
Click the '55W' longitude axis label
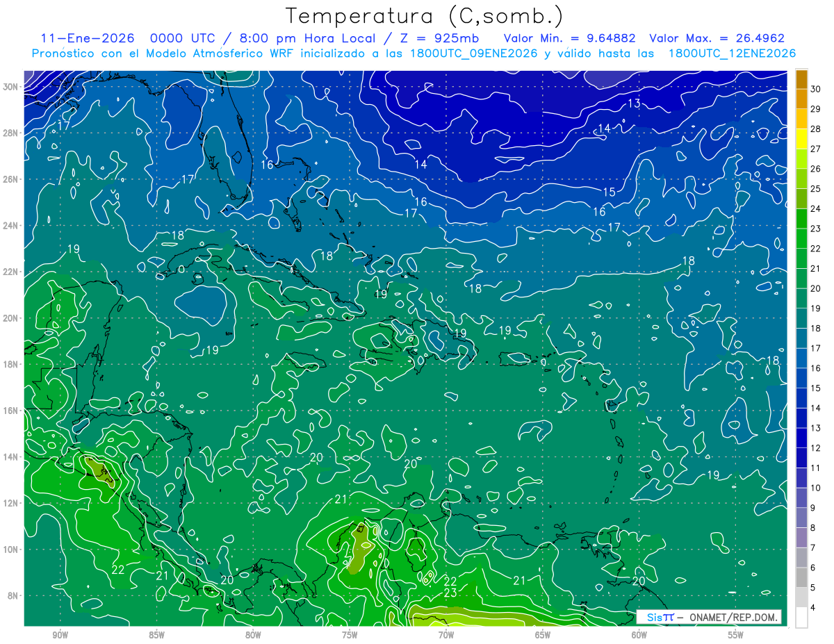(x=736, y=636)
